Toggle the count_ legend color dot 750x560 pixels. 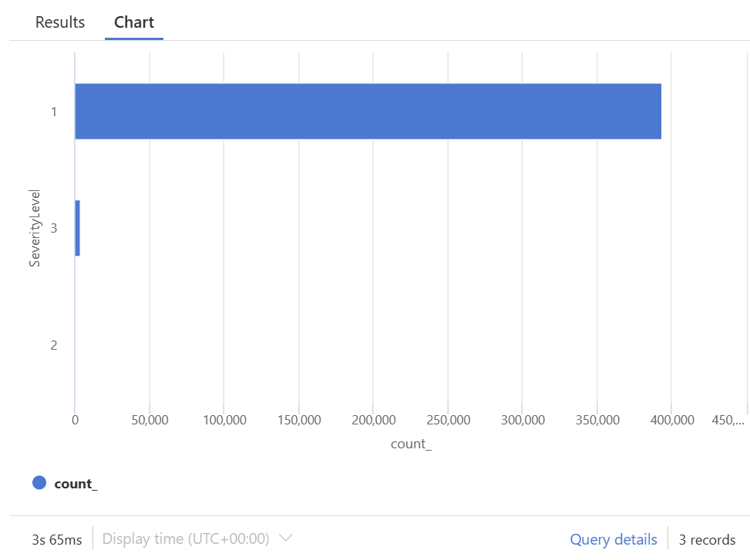39,483
